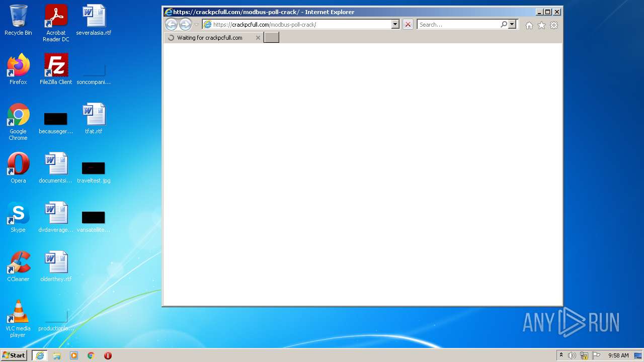Select the tfat.rtf document
Image resolution: width=644 pixels, height=362 pixels.
(x=94, y=119)
